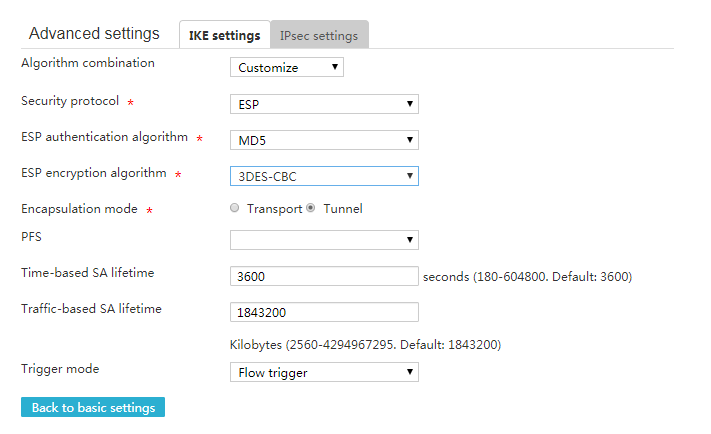711x434 pixels.
Task: Click the Algorithm combination dropdown arrow
Action: point(335,67)
